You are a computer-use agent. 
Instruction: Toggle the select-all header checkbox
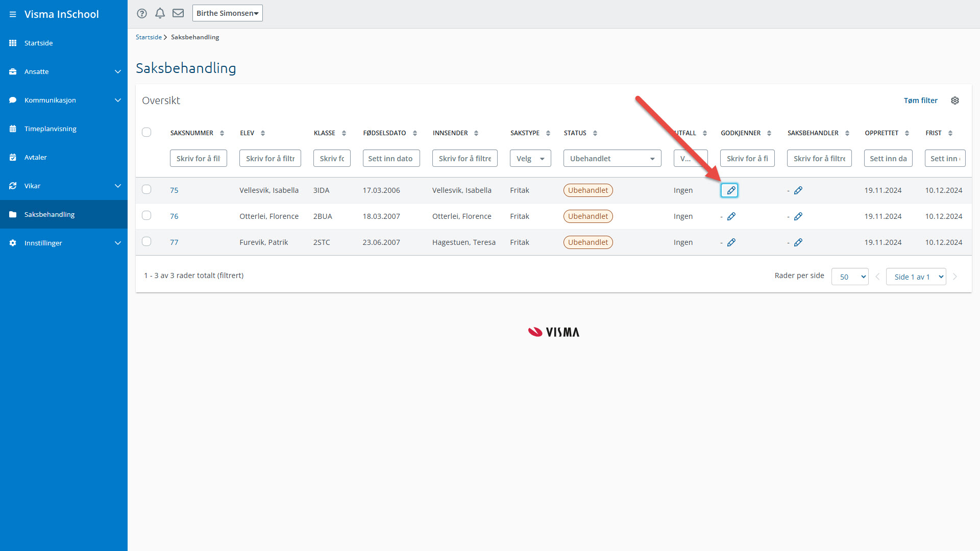click(146, 132)
